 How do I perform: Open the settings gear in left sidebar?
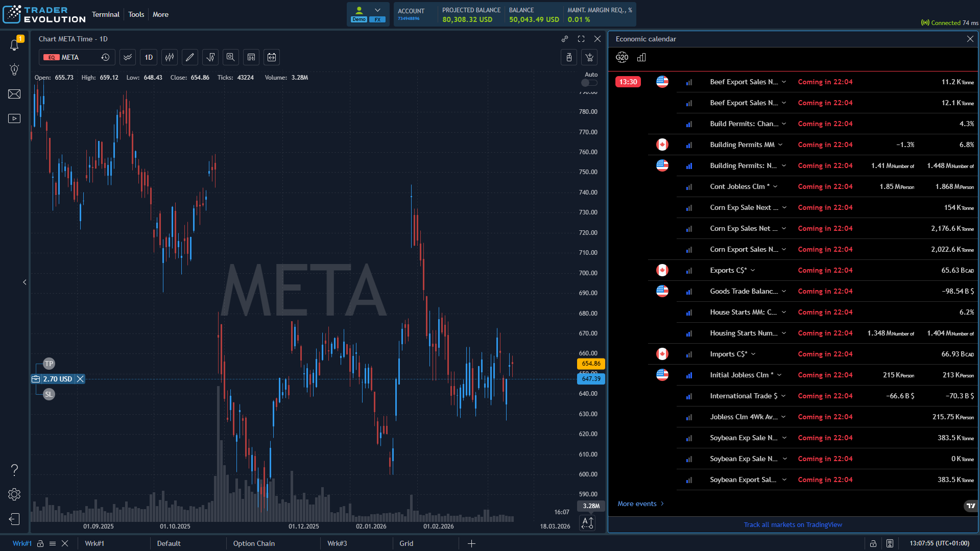point(14,494)
